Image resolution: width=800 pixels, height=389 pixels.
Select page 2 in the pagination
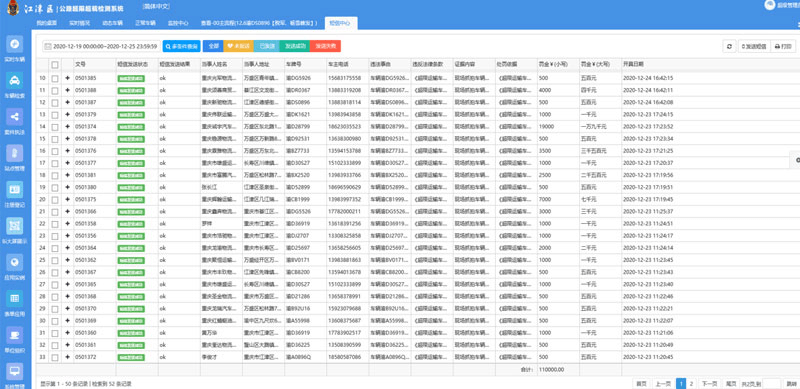691,383
